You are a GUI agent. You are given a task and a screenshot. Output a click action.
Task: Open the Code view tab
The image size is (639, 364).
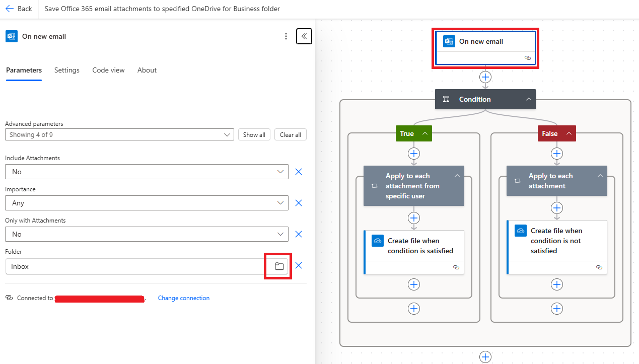108,70
